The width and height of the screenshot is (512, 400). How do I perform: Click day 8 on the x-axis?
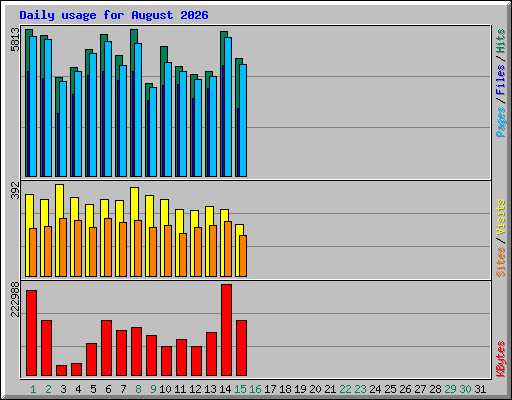138,389
